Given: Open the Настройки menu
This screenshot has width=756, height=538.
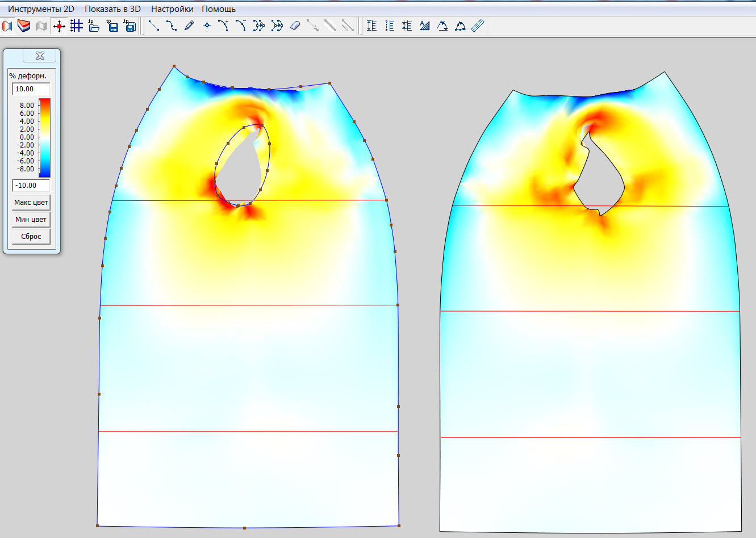Looking at the screenshot, I should point(172,9).
